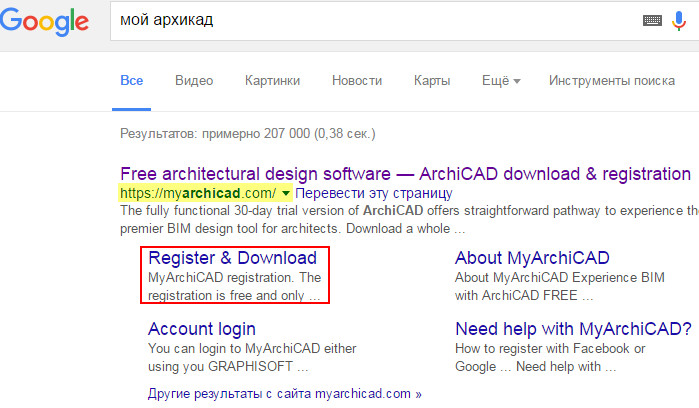The height and width of the screenshot is (408, 699).
Task: Click 'You can login to MyArchiCAD either' snippet
Action: point(252,348)
